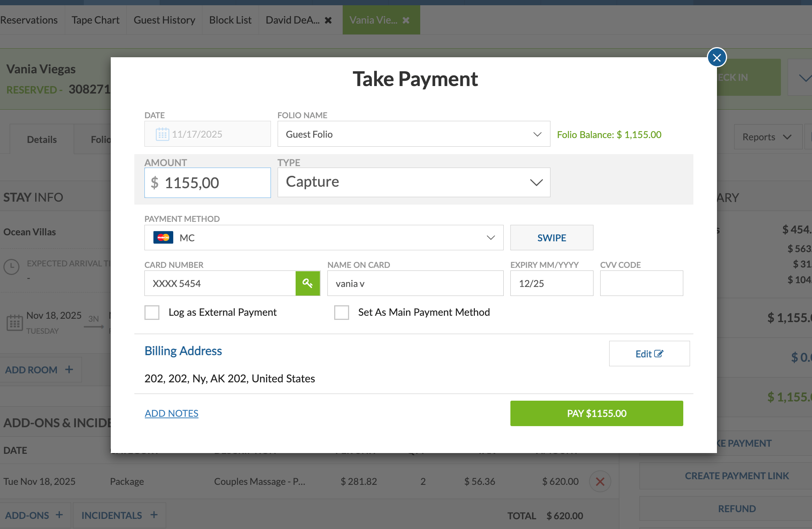Switch to the Tape Chart tab
This screenshot has width=812, height=529.
coord(95,20)
